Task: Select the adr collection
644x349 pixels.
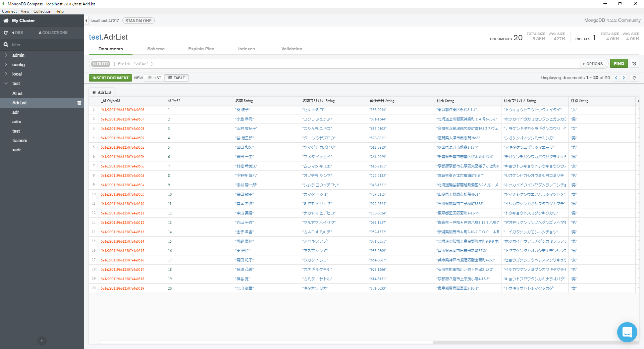Action: click(16, 112)
